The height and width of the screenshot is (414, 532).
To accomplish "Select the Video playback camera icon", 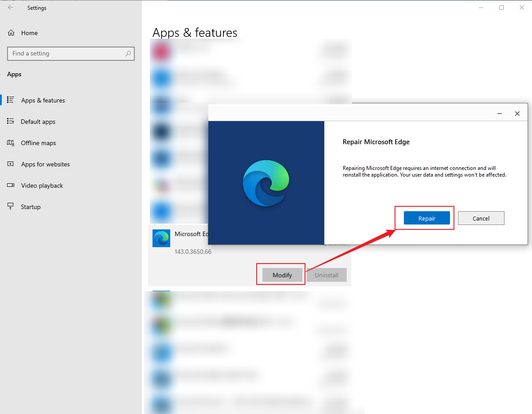I will tap(11, 185).
